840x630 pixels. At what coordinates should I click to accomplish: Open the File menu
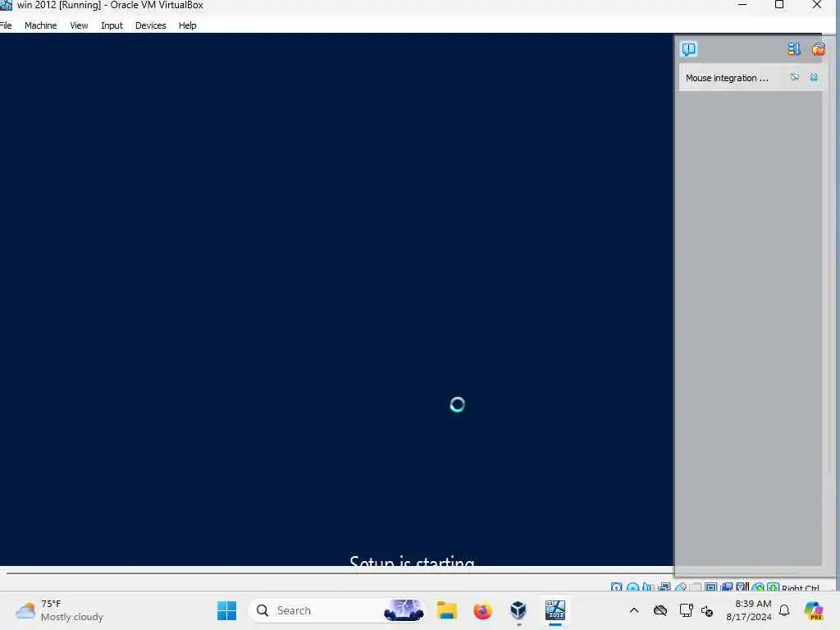tap(6, 25)
